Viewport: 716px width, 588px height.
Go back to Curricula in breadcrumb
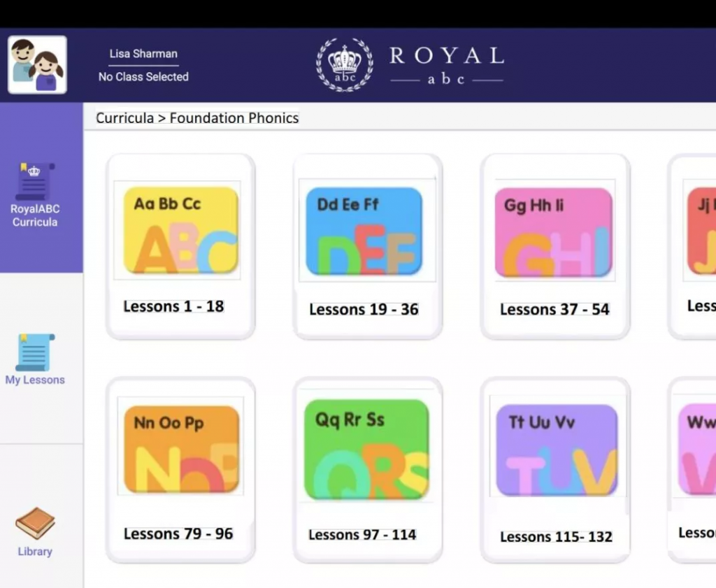[124, 117]
